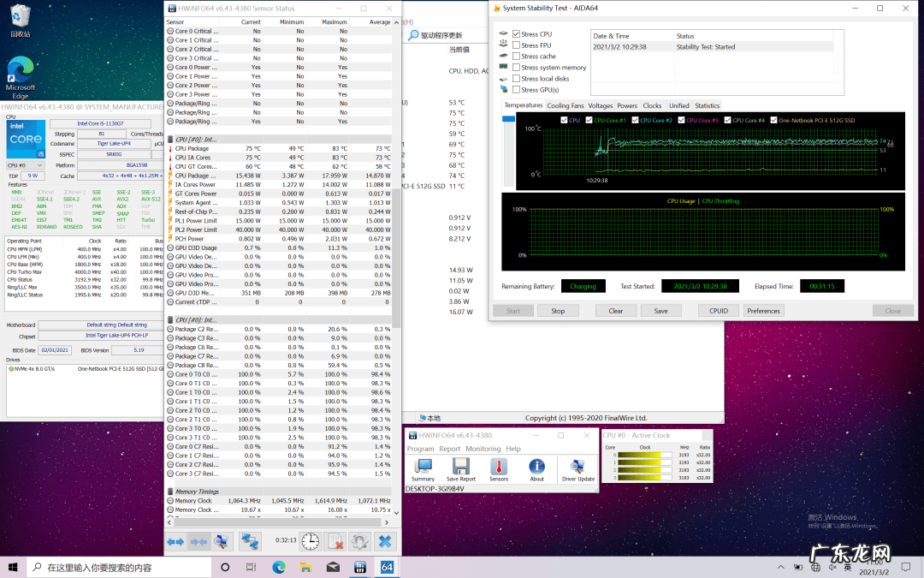This screenshot has height=578, width=924.
Task: Open sensor settings gear icon
Action: [359, 541]
